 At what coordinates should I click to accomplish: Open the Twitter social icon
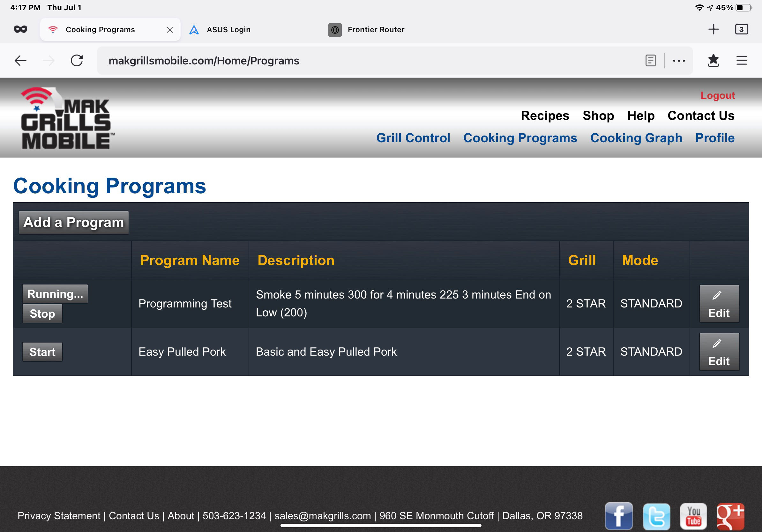tap(656, 516)
